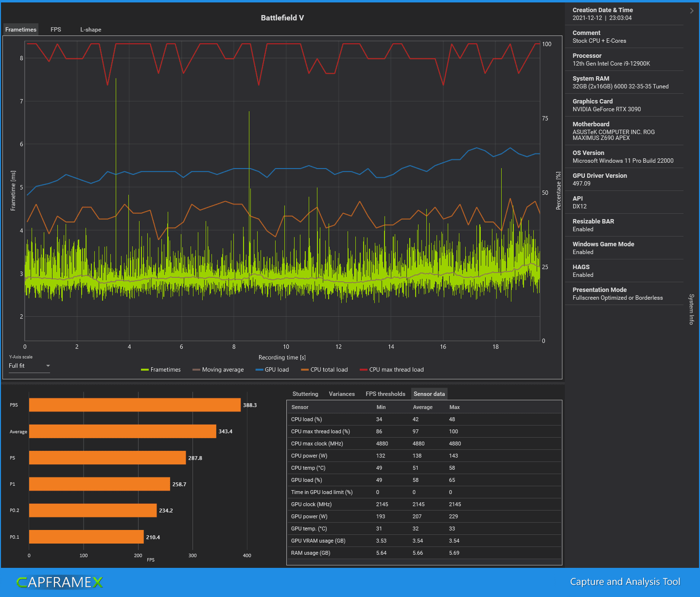Toggle CPU max thread load legend entry
The height and width of the screenshot is (597, 700).
coord(392,370)
